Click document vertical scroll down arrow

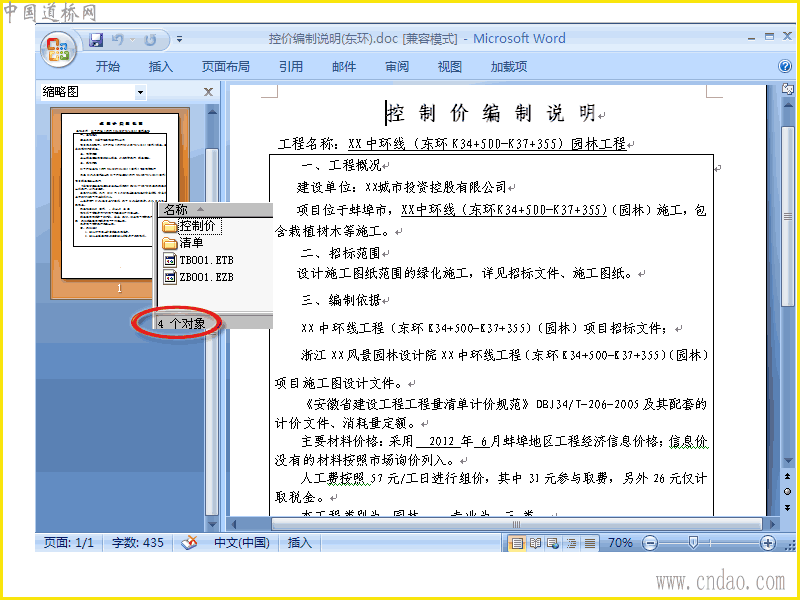coord(788,462)
